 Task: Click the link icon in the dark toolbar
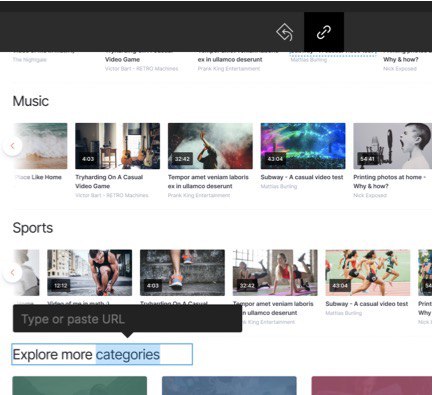(x=324, y=32)
